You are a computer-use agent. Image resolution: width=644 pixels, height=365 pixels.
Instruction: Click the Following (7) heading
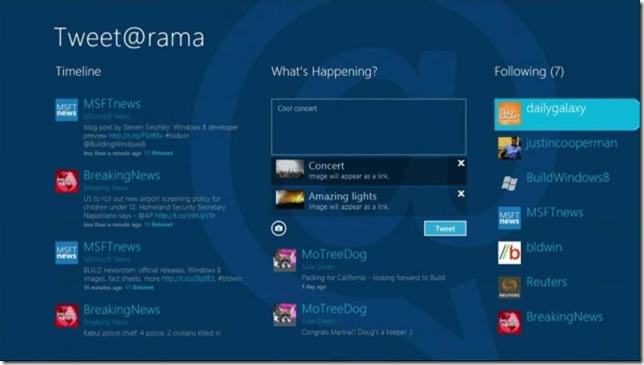[529, 71]
